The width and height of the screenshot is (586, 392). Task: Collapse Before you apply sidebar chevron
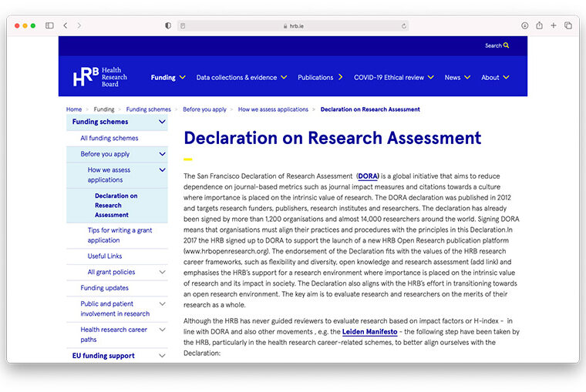click(x=162, y=154)
